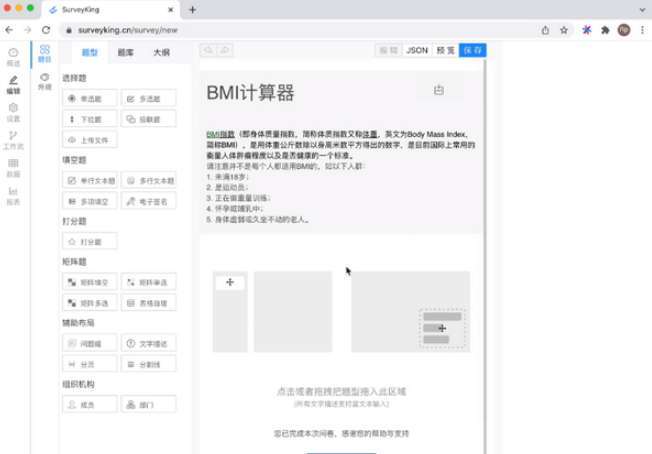Add a 分割线 divider to the survey
652x454 pixels.
[x=149, y=364]
